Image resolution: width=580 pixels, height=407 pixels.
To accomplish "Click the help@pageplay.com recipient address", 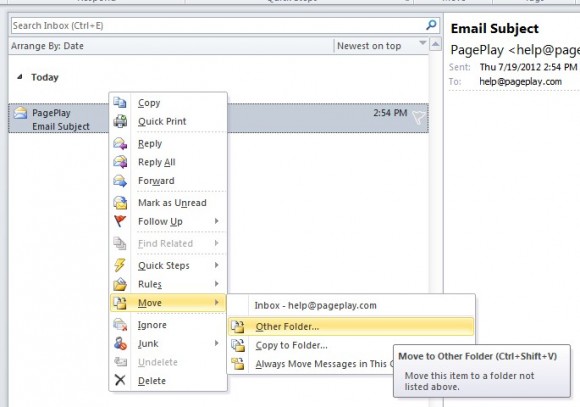I will pos(520,81).
